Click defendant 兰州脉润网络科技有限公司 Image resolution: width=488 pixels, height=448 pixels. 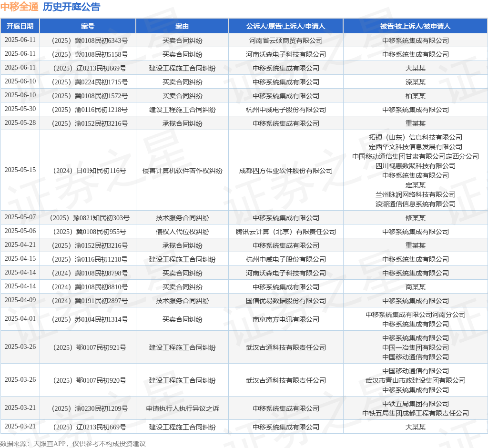pos(415,194)
